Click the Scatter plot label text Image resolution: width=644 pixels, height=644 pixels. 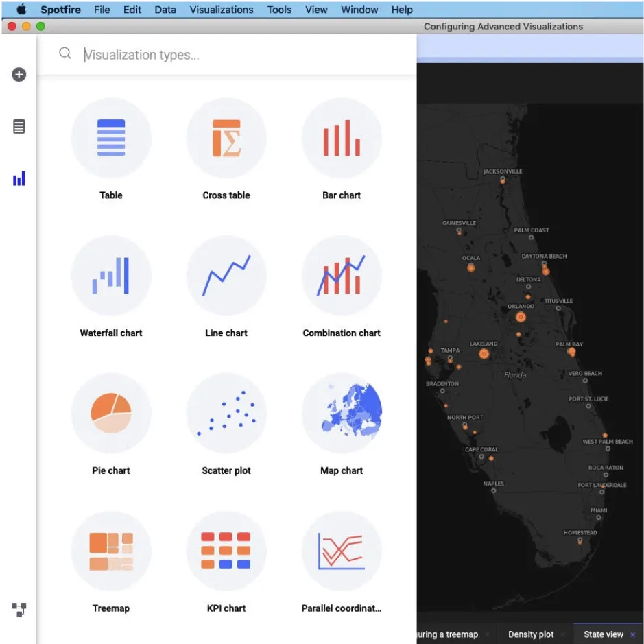coord(226,470)
